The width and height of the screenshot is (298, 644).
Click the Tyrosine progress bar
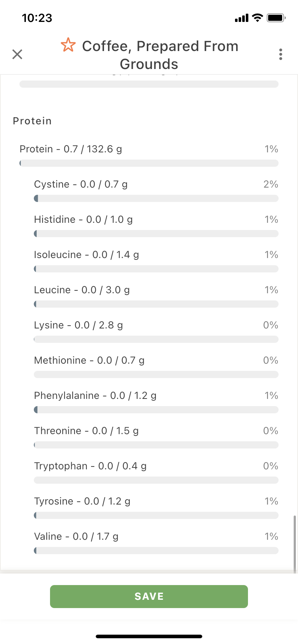pyautogui.click(x=156, y=515)
